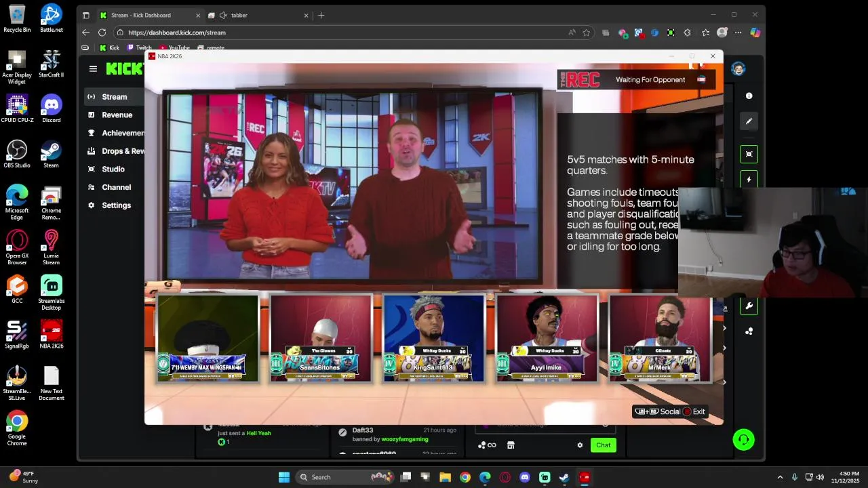Open Streamlabs Desktop icon
The image size is (868, 488).
point(51,293)
